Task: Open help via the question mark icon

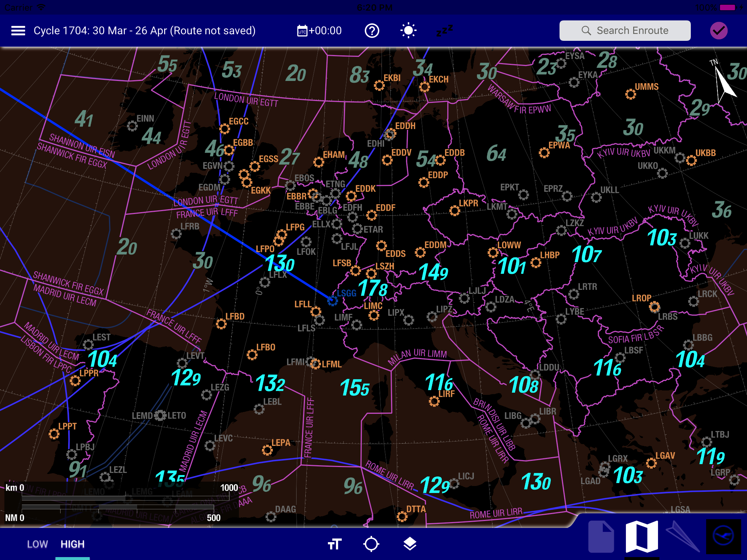Action: coord(372,31)
